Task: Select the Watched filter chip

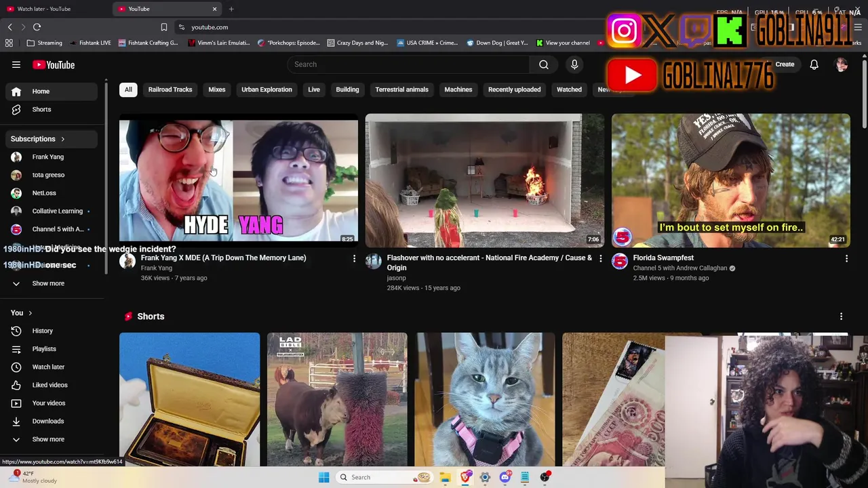Action: click(569, 89)
